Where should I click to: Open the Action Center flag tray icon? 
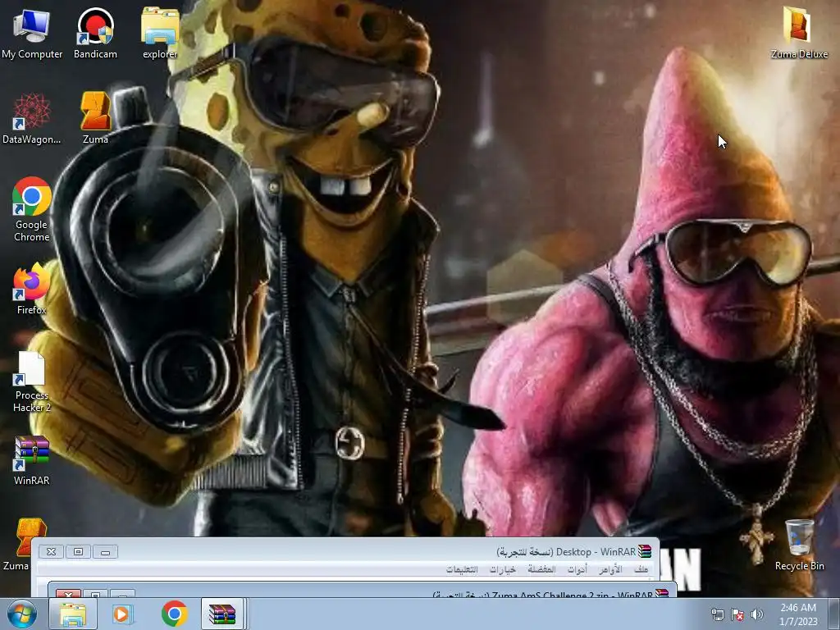click(x=737, y=614)
